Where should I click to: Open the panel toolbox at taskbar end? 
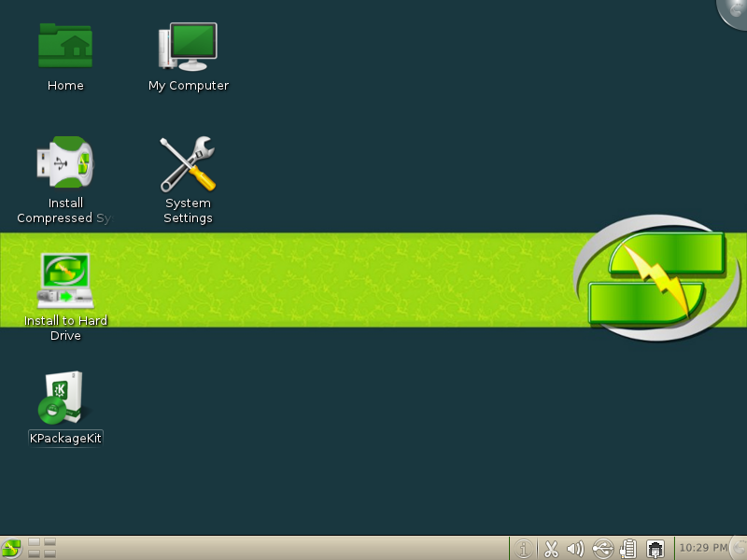tap(739, 549)
